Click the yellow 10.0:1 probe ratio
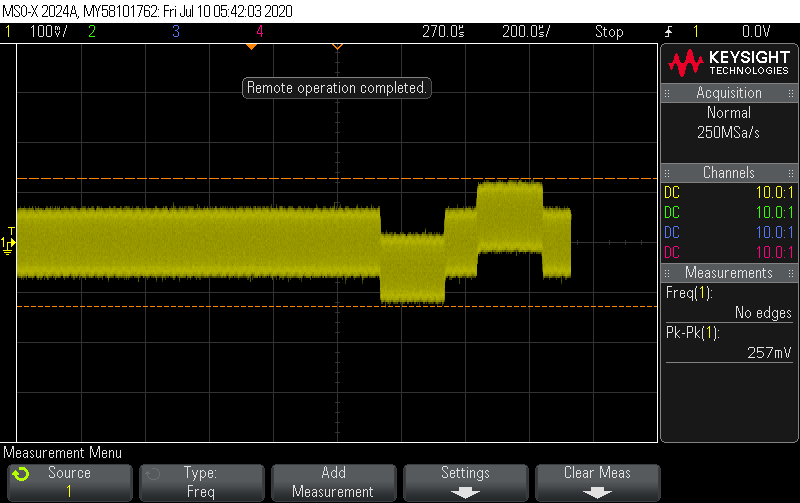The height and width of the screenshot is (503, 800). (774, 193)
